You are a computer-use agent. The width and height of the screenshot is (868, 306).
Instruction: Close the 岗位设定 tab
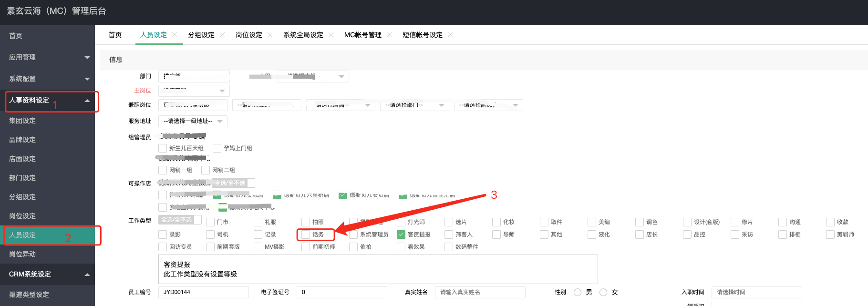tap(270, 35)
